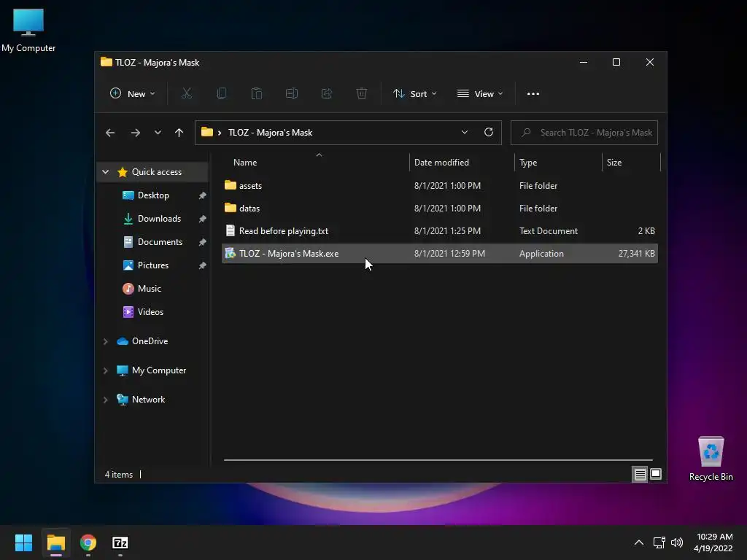Select the Recycle Bin desktop icon
This screenshot has width=747, height=560.
pos(711,459)
